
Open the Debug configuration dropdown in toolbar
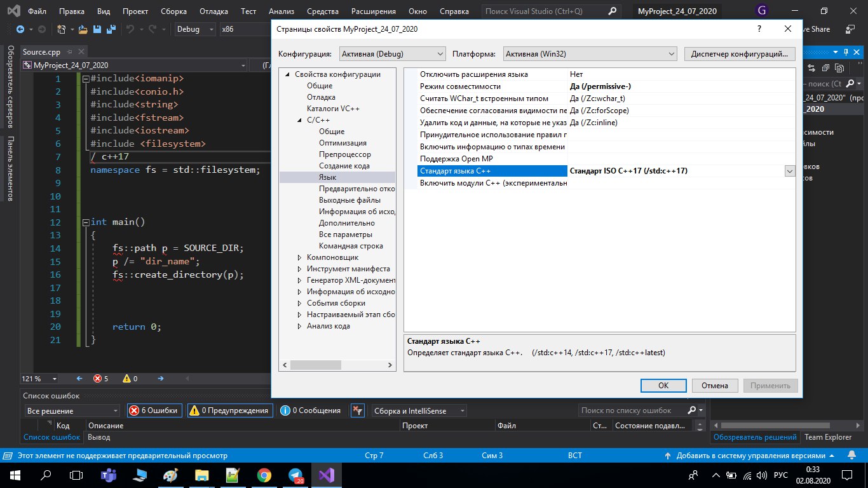195,29
